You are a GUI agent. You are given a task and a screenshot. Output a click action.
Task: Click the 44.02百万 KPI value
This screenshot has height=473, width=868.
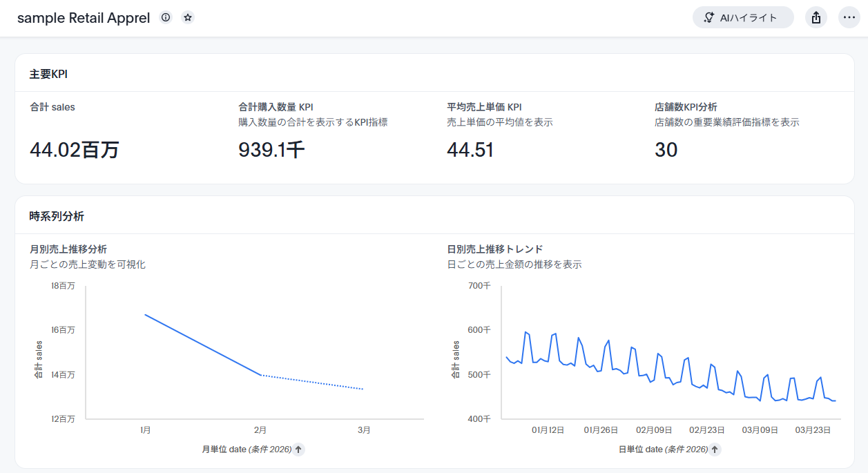click(x=74, y=150)
